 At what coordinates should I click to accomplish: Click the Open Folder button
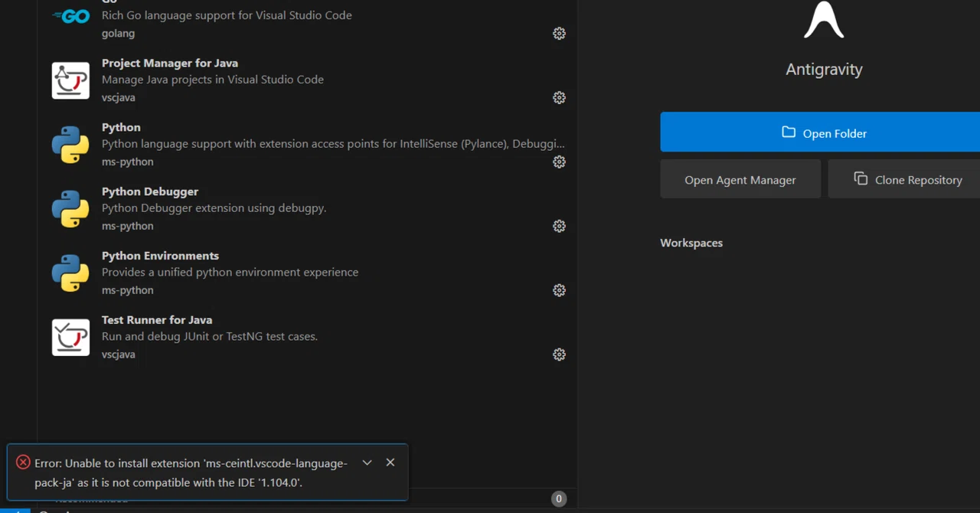pos(820,132)
